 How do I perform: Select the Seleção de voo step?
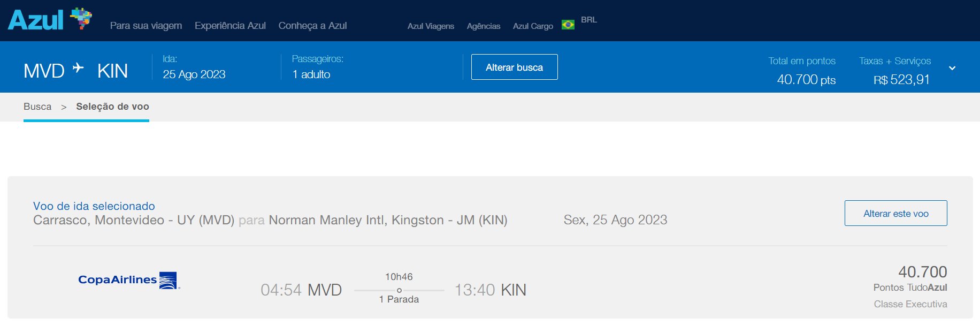pos(112,107)
